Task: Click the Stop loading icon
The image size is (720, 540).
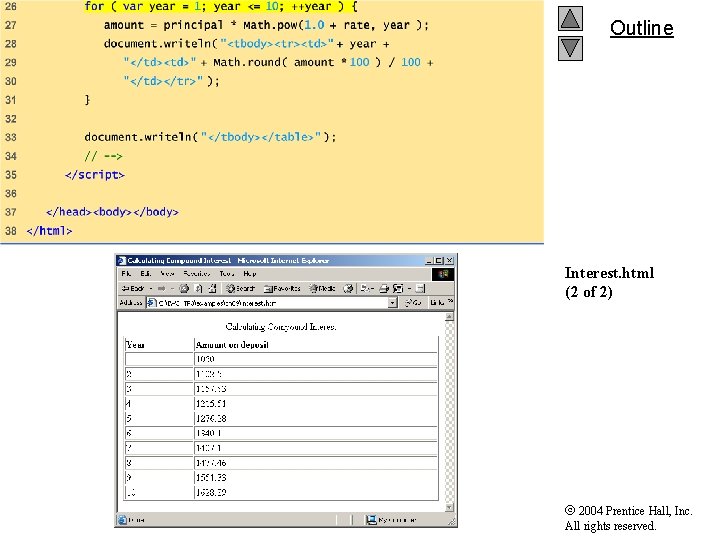Action: 184,288
